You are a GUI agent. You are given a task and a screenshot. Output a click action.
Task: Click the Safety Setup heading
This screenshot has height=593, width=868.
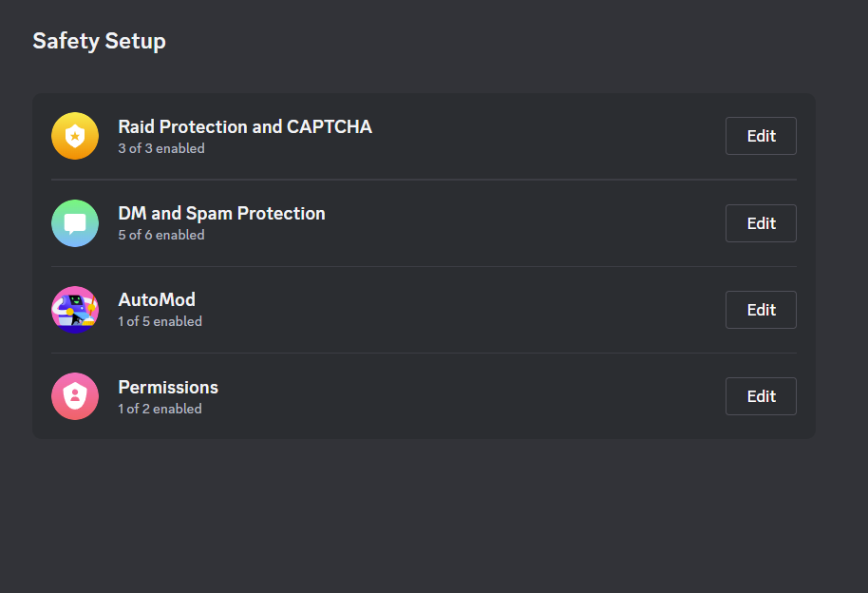(x=99, y=41)
